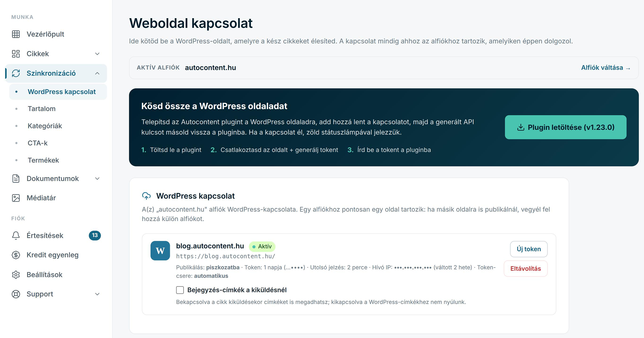Image resolution: width=644 pixels, height=338 pixels.
Task: Open Beállítások in the sidebar
Action: 56,275
